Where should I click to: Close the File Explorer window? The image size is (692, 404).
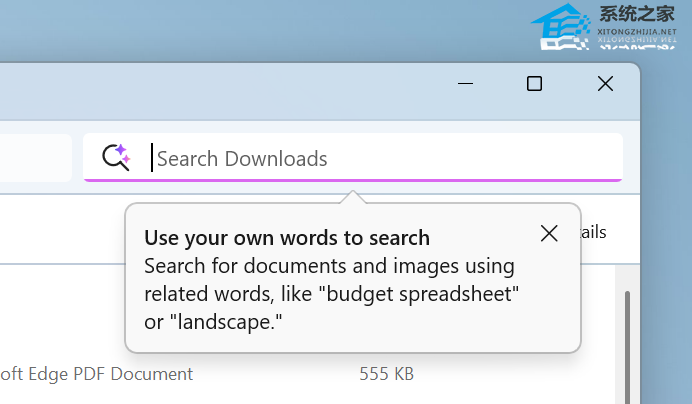(605, 84)
